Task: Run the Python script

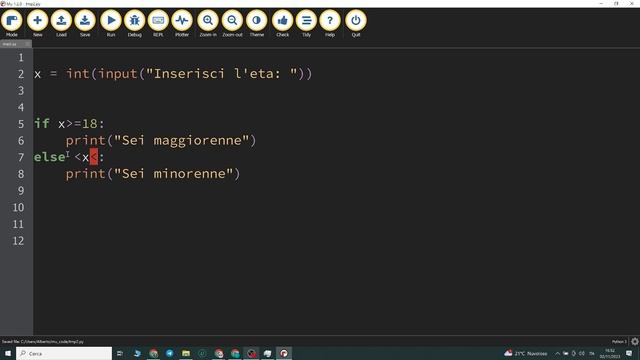Action: [x=111, y=24]
